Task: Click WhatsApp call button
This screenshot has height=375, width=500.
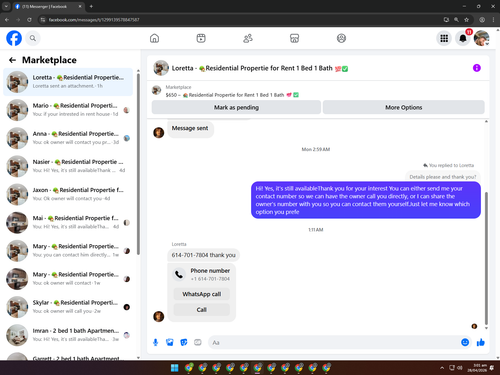Action: click(x=202, y=294)
